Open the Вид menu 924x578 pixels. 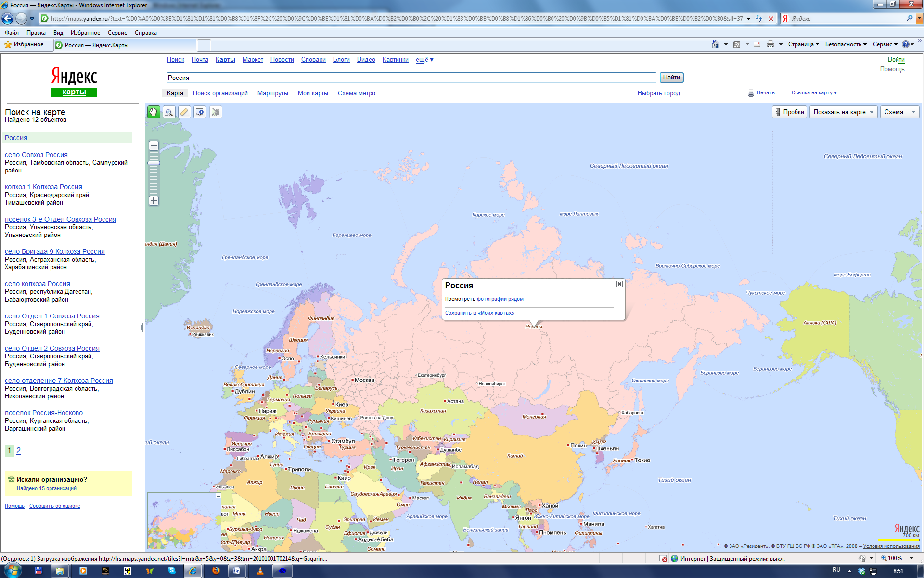coord(58,33)
